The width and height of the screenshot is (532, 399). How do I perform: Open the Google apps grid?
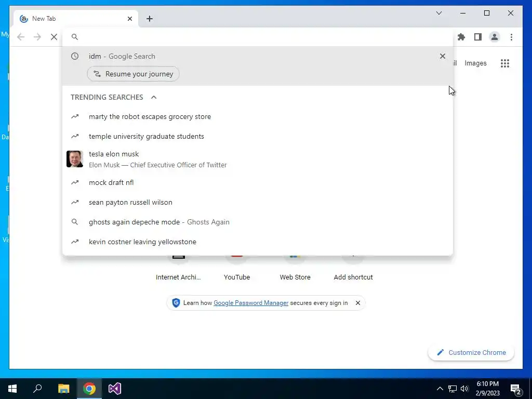pos(505,63)
